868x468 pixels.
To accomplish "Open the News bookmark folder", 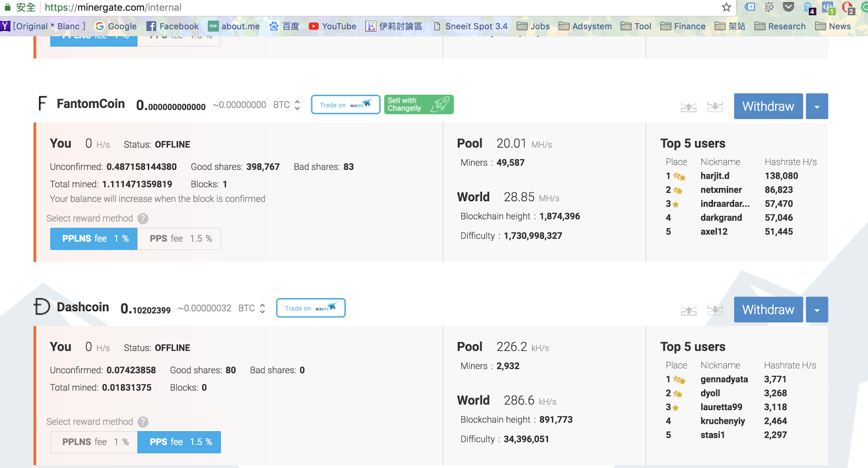I will click(x=833, y=26).
